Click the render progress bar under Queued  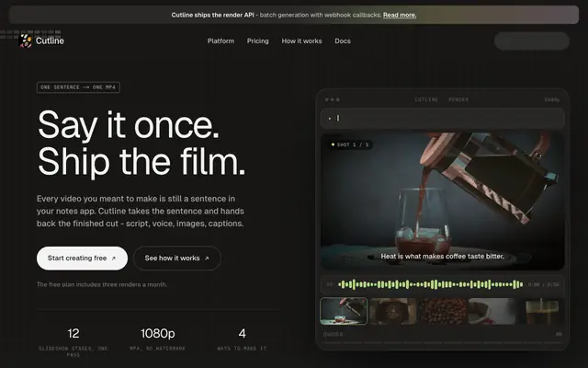(443, 342)
